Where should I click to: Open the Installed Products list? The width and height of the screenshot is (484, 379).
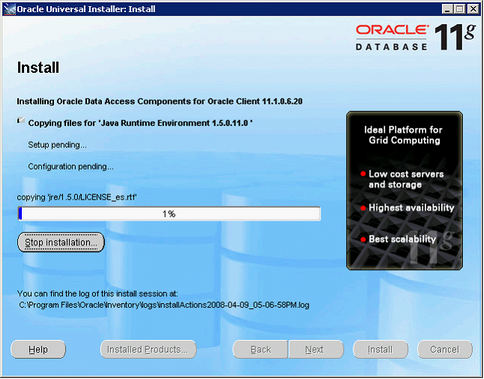coord(148,349)
